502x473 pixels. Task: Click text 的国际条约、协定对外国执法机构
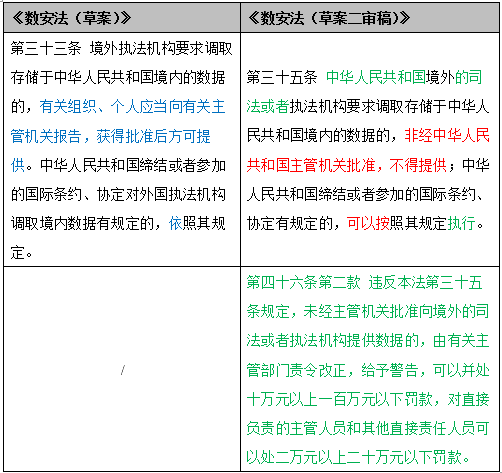(118, 194)
